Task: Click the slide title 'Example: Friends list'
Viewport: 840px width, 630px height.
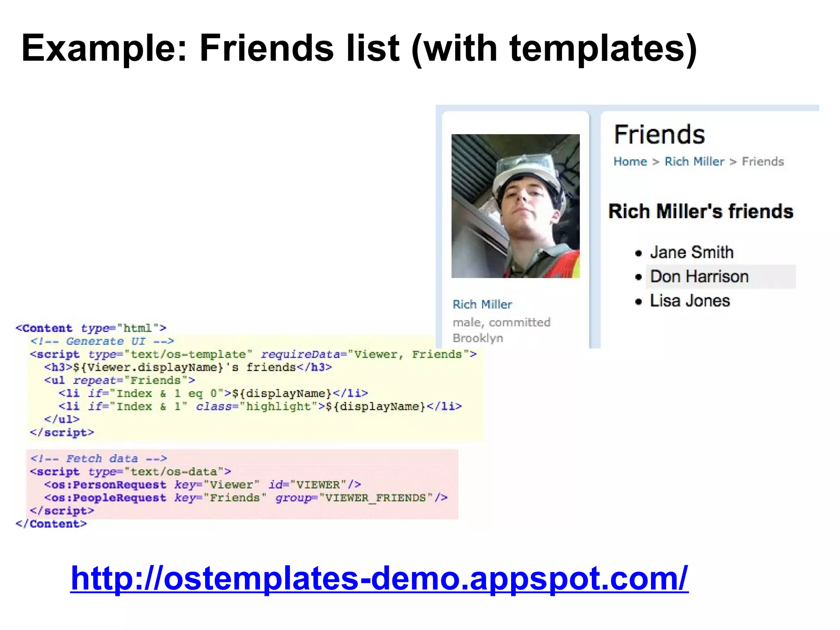Action: [359, 48]
